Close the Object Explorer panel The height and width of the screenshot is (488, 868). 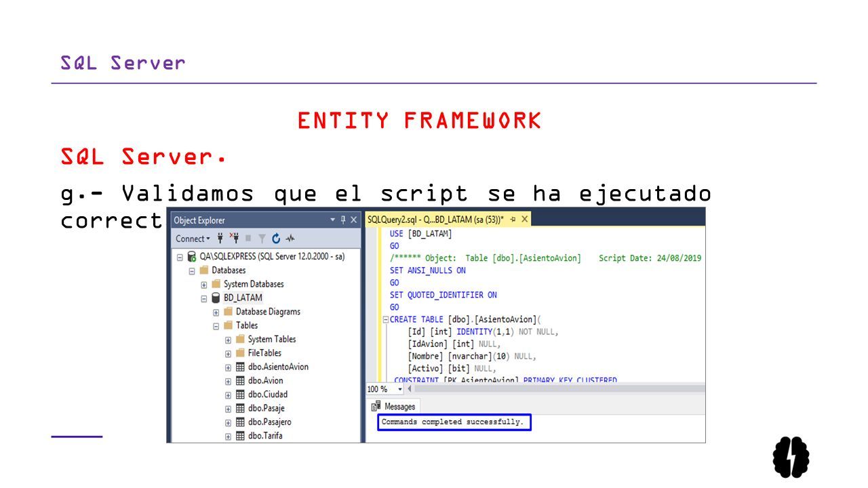[353, 220]
